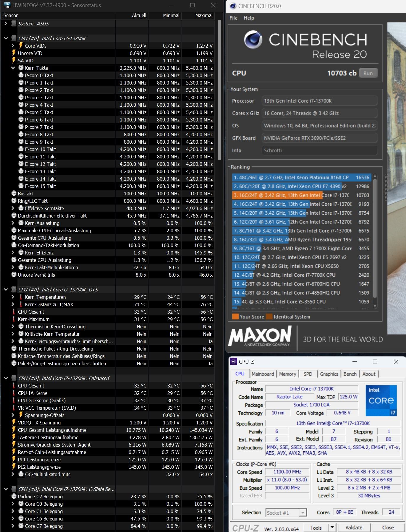Viewport: 406px width, 532px height.
Task: Select the Ryzen 7 1700X ranking entry
Action: [x=301, y=249]
